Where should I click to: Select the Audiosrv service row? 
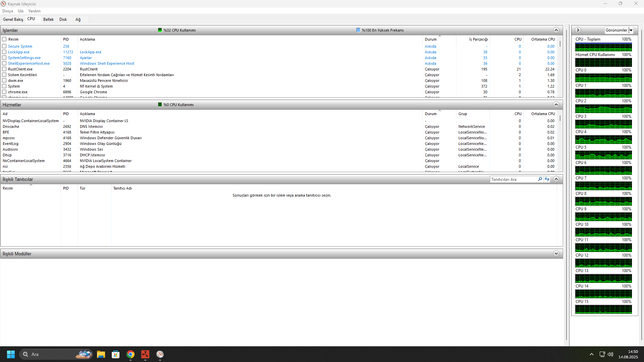pyautogui.click(x=279, y=149)
